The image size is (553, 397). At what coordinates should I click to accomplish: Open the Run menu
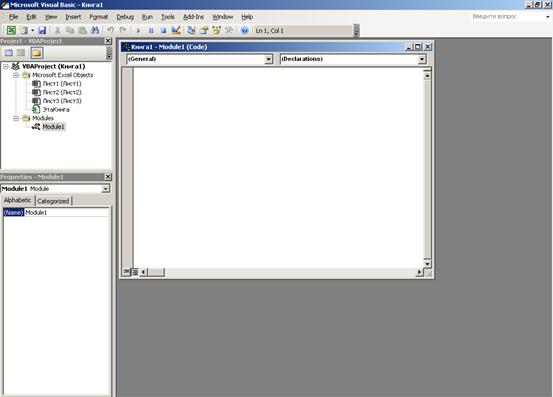coord(147,17)
